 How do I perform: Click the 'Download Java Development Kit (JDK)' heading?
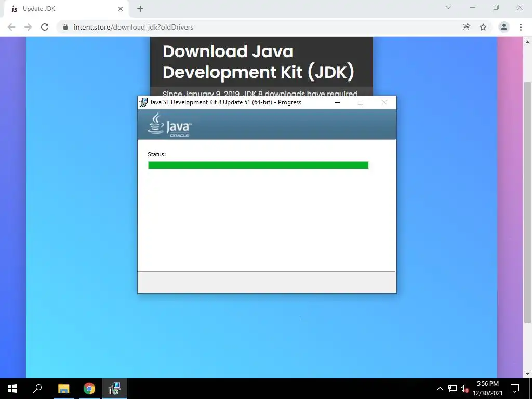click(x=259, y=62)
